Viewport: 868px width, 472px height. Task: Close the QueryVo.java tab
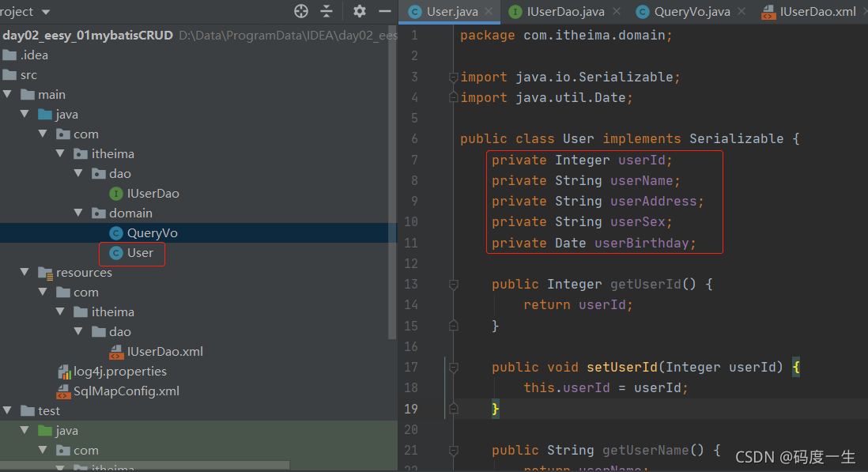(x=742, y=11)
